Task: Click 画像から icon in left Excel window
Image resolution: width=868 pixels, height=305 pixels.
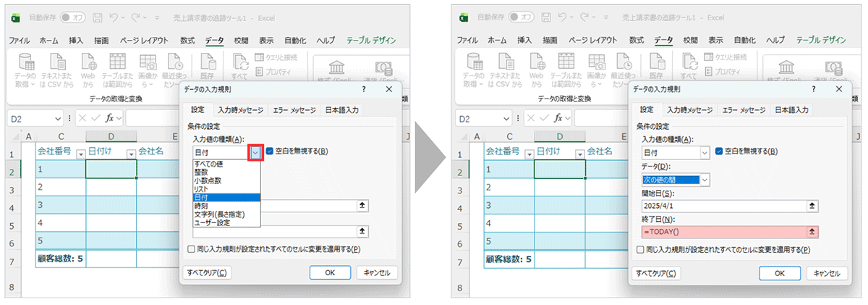Action: [147, 62]
